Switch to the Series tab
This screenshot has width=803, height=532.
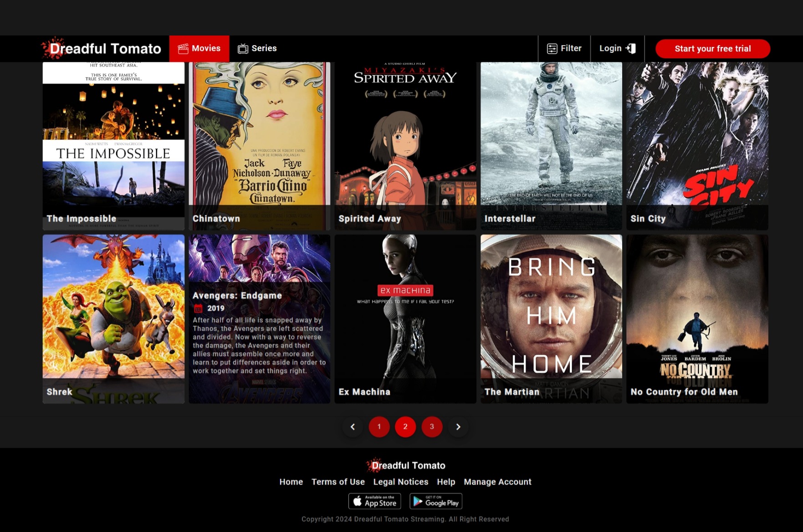coord(257,48)
